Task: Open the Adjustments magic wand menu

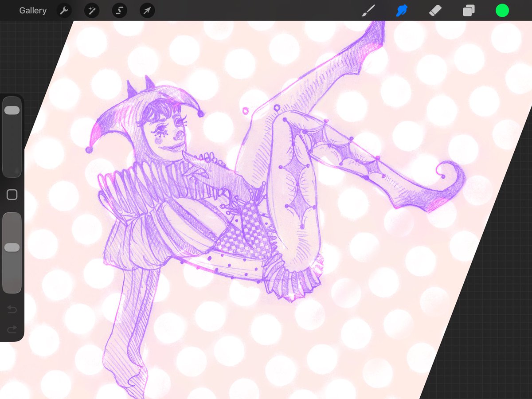Action: (92, 10)
